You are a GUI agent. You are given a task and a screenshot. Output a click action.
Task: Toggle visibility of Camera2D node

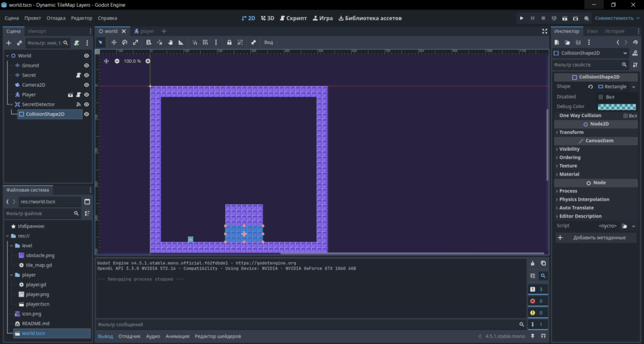(x=86, y=85)
